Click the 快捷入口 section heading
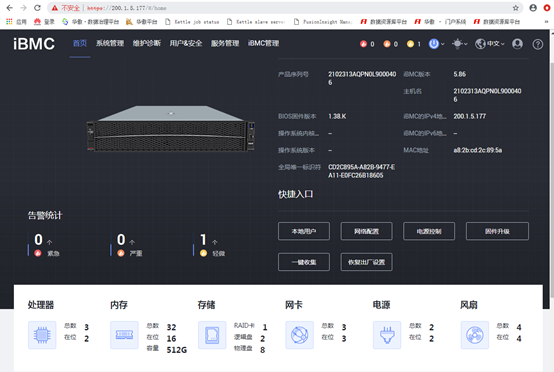 coord(295,194)
